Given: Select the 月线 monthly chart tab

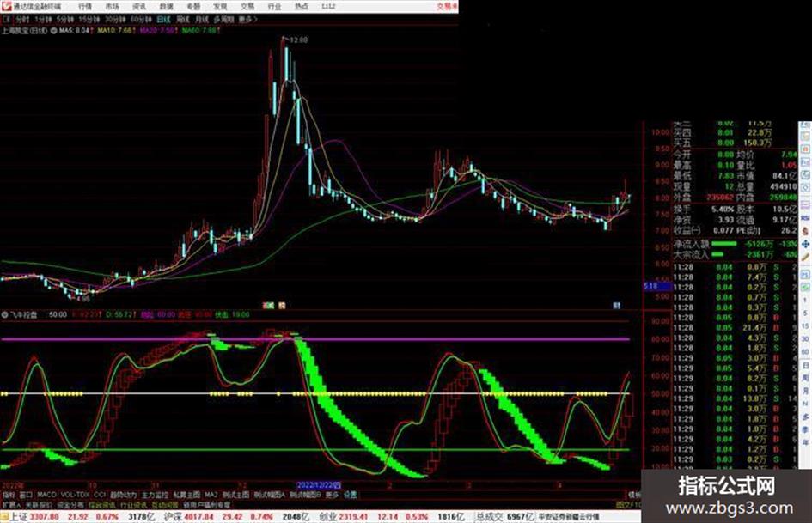Looking at the screenshot, I should click(x=201, y=20).
